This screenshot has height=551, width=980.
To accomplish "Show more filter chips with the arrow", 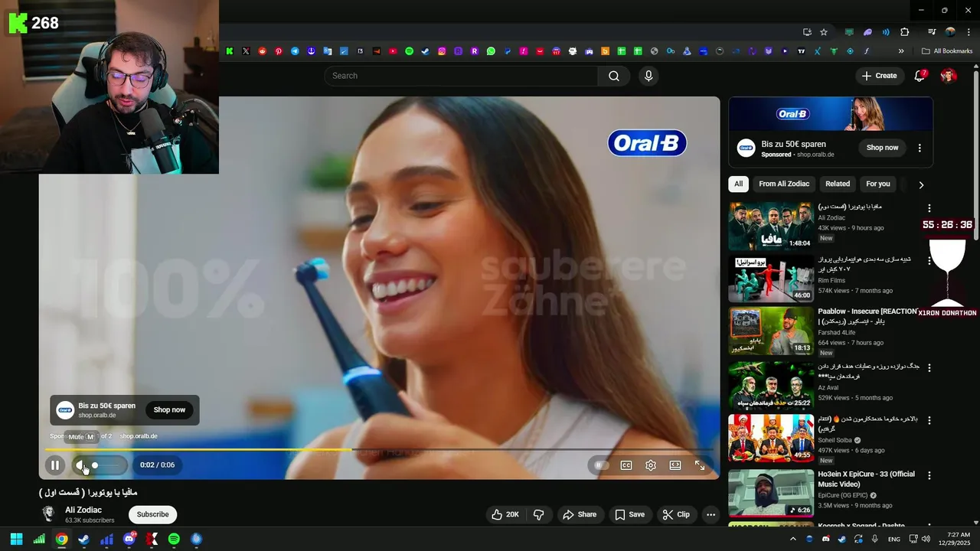I will [921, 184].
